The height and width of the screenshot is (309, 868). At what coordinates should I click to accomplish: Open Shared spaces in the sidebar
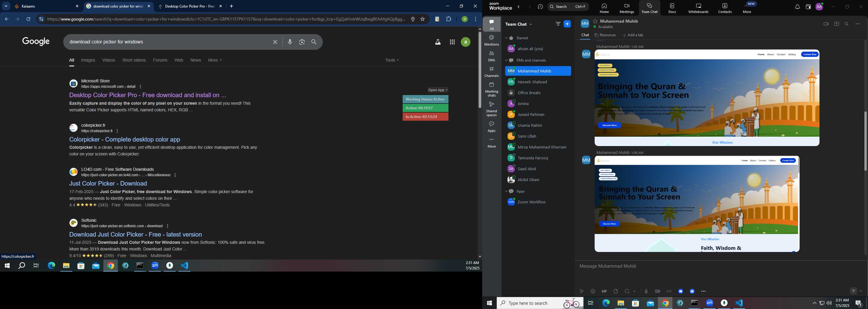[492, 109]
